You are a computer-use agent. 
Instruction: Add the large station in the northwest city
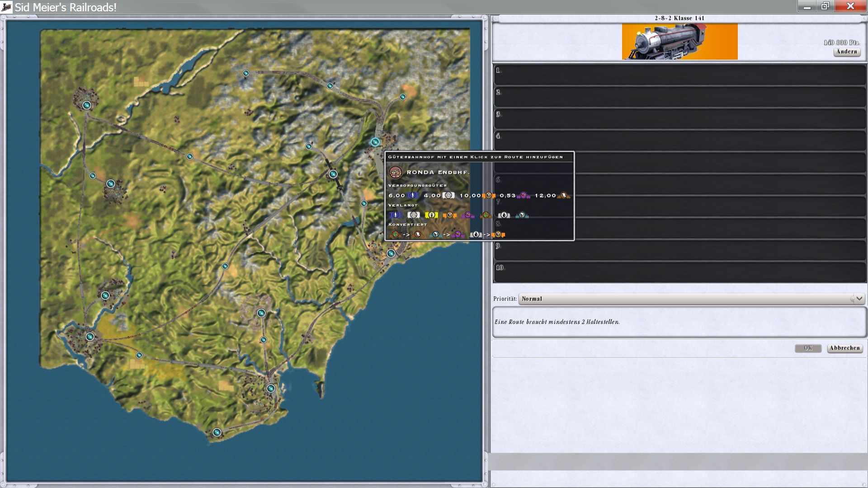(x=87, y=105)
